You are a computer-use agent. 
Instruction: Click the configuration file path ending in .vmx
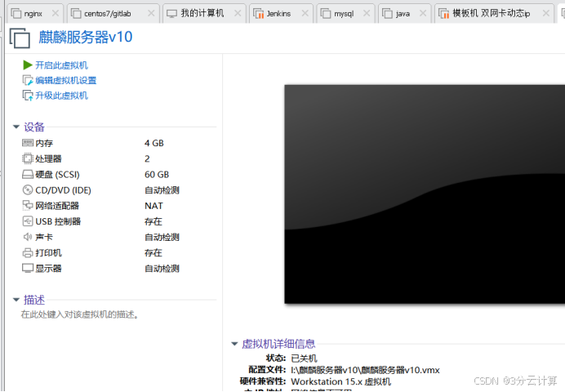pyautogui.click(x=366, y=370)
